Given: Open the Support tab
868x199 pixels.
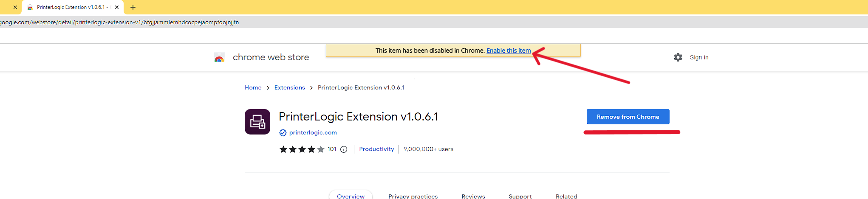Looking at the screenshot, I should point(520,196).
